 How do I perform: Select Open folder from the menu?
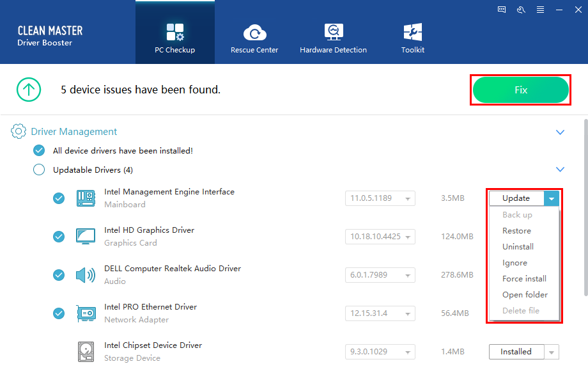525,295
